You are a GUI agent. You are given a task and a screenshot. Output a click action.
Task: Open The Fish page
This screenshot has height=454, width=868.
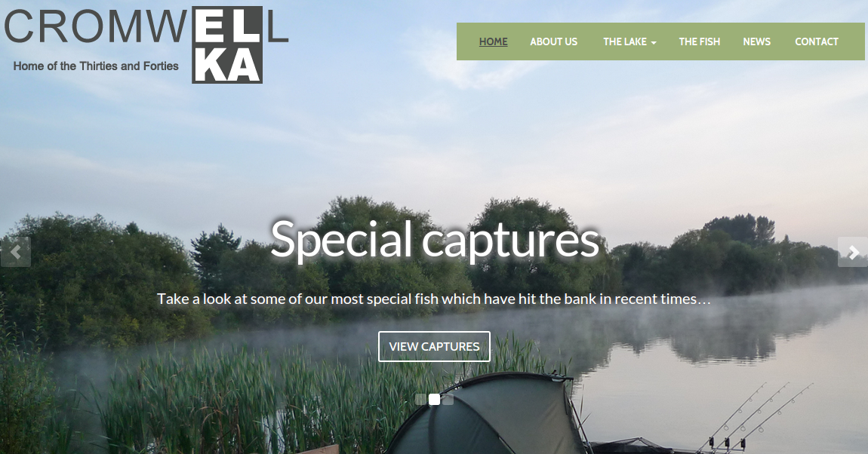[x=699, y=41]
